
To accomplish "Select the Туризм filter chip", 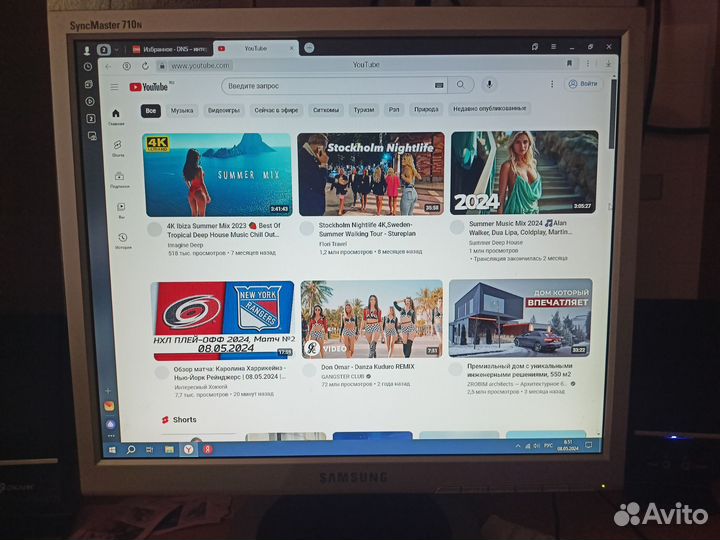I will pyautogui.click(x=364, y=110).
